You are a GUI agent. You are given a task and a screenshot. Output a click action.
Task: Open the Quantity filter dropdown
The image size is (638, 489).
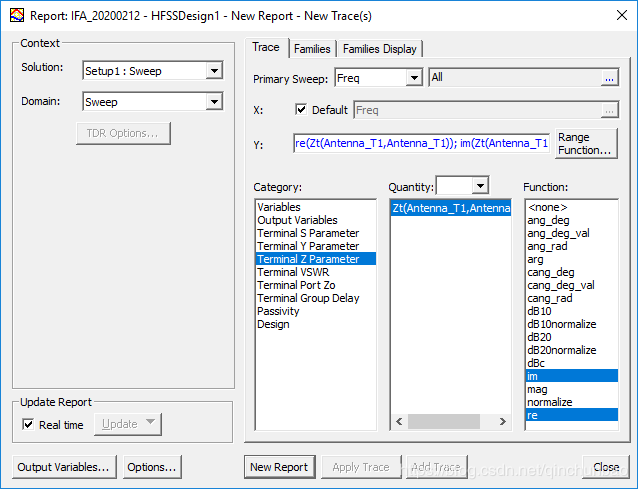(480, 186)
